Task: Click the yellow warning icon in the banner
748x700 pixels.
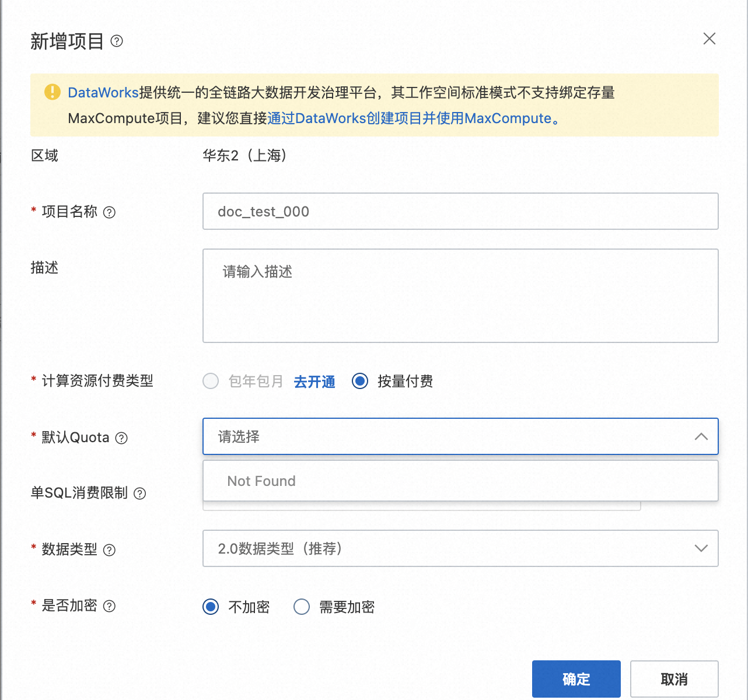Action: tap(53, 92)
